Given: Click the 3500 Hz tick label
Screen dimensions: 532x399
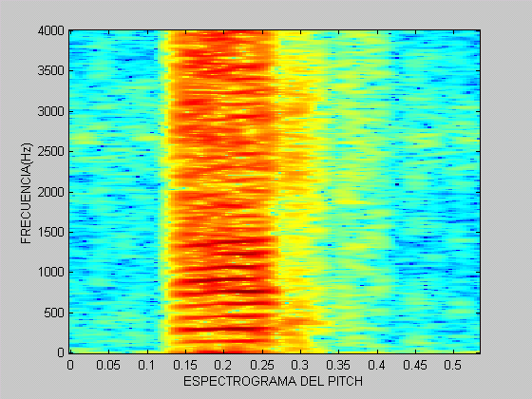Looking at the screenshot, I should [x=51, y=71].
